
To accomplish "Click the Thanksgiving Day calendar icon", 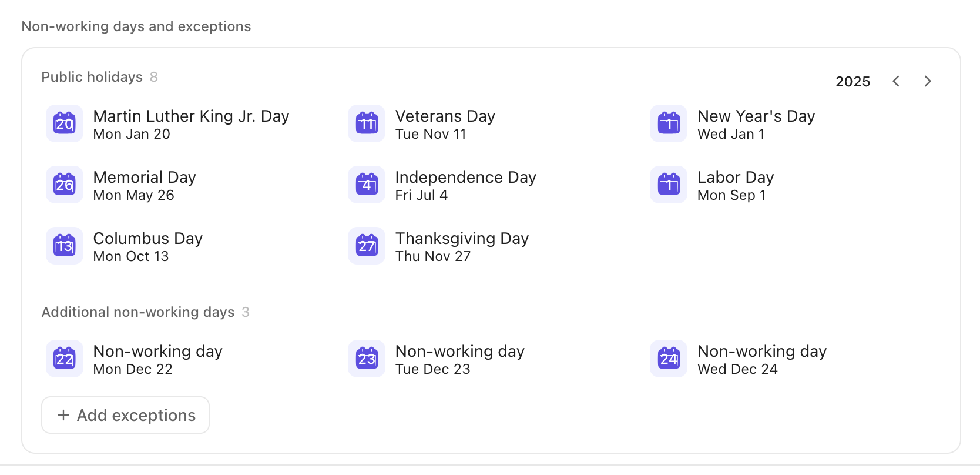I will coord(367,246).
